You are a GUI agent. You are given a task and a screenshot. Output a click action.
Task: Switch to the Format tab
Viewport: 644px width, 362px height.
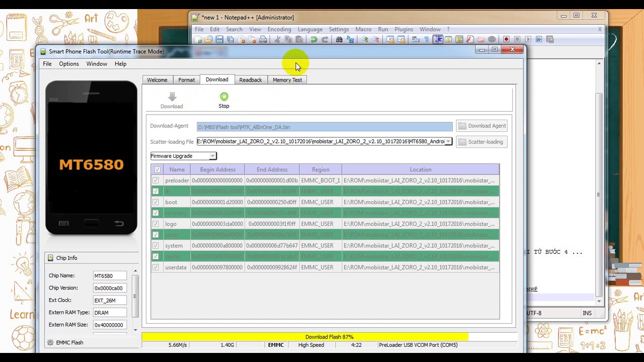tap(186, 80)
